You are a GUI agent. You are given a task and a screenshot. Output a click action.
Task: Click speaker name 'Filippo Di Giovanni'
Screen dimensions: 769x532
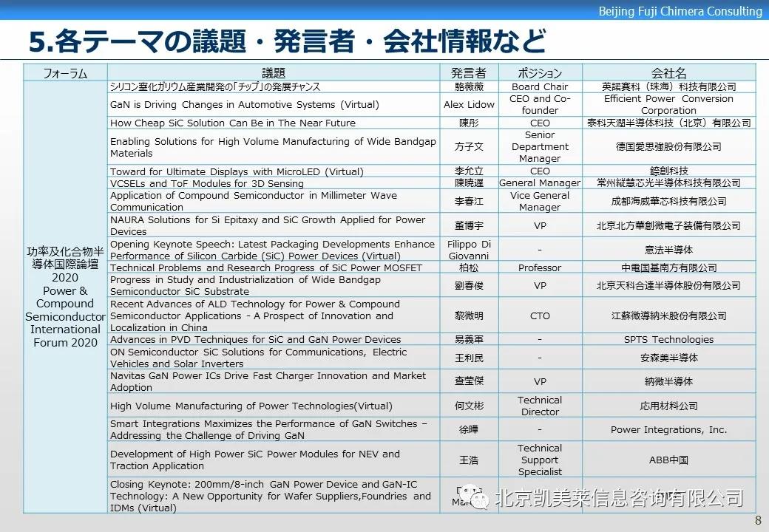click(x=469, y=250)
